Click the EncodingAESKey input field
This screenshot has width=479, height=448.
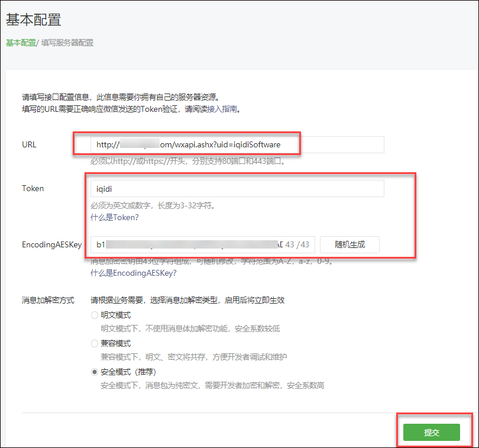(x=202, y=244)
